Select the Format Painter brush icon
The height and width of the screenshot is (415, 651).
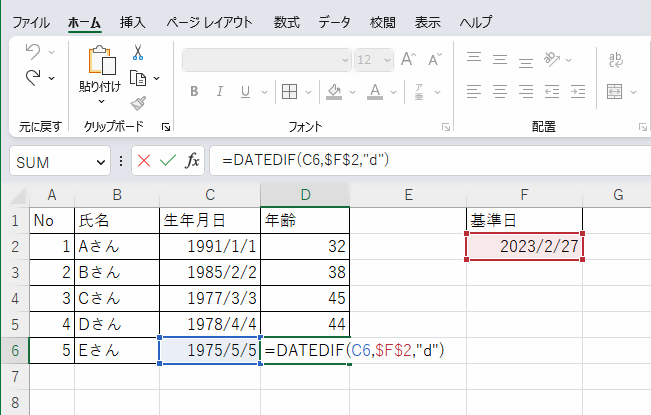point(138,103)
